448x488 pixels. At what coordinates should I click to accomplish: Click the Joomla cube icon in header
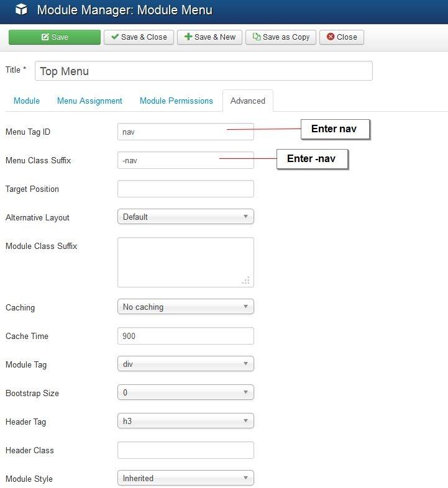point(22,11)
